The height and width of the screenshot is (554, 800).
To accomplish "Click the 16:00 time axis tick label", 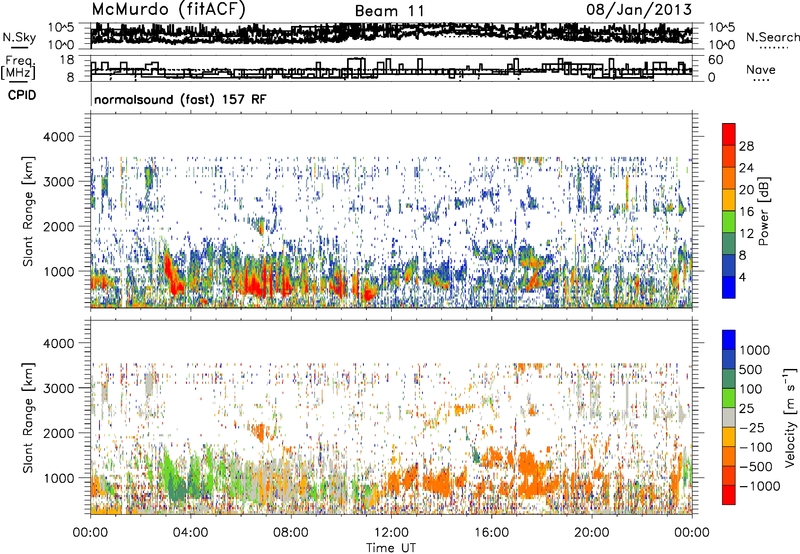I will tap(491, 533).
